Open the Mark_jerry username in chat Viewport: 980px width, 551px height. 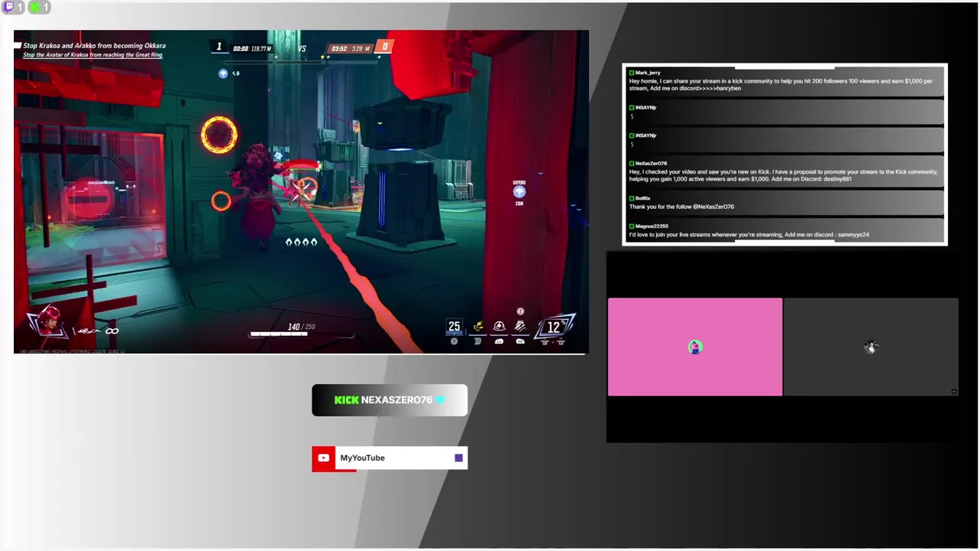coord(648,73)
